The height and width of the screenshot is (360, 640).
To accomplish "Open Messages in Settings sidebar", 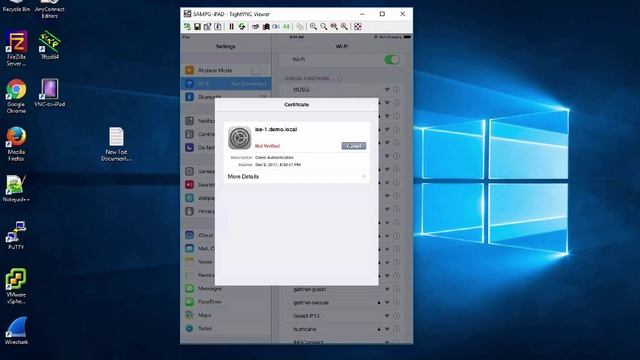I will [x=226, y=289].
